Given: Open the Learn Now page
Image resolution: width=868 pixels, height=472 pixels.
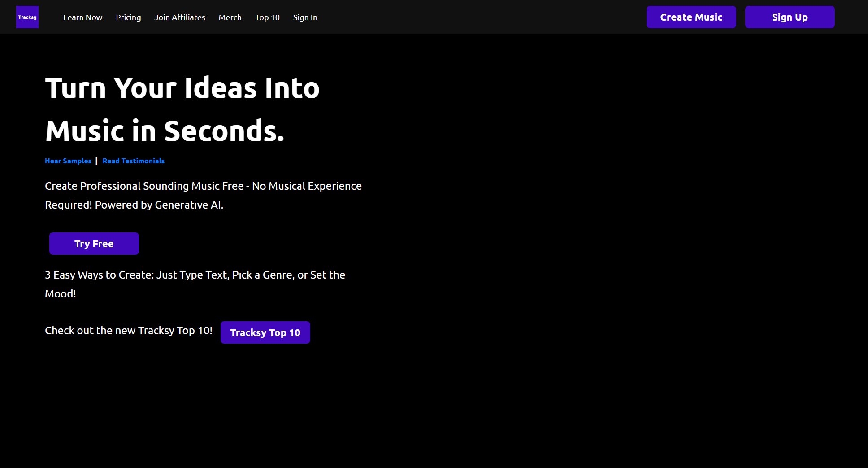Looking at the screenshot, I should (x=82, y=17).
